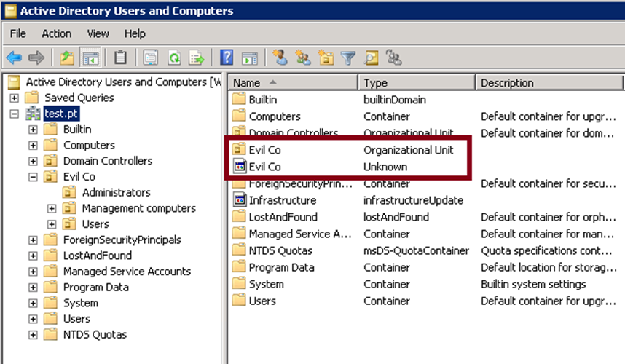625x364 pixels.
Task: Toggle the console tree pane icon
Action: (x=90, y=58)
